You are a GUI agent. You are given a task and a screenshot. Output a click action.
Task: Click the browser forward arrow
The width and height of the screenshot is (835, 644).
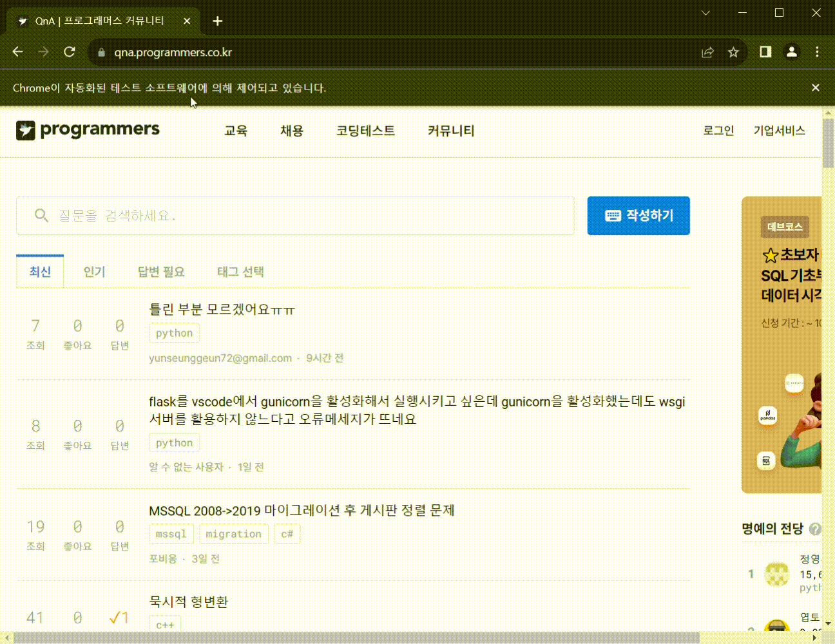[x=43, y=52]
